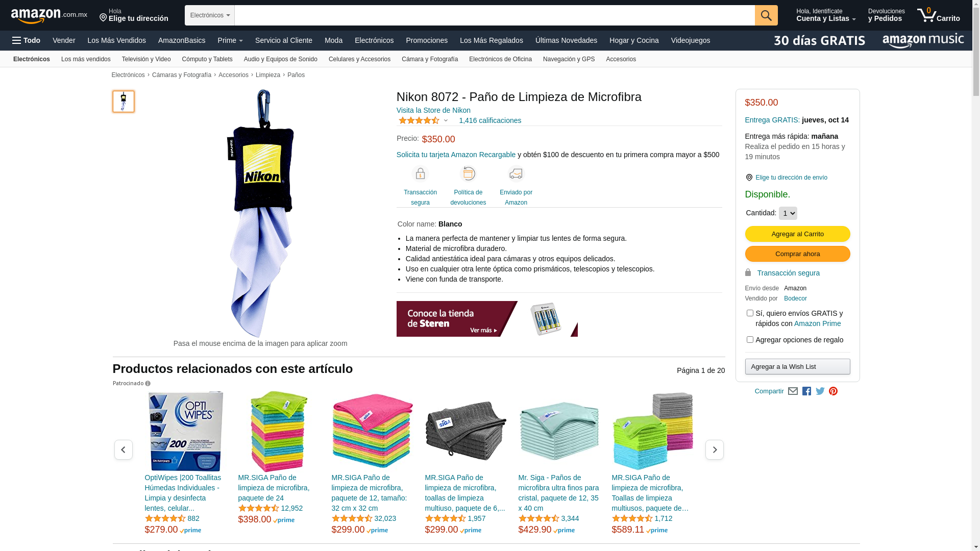The height and width of the screenshot is (551, 980).
Task: Open the Todo hamburger menu
Action: pos(27,40)
